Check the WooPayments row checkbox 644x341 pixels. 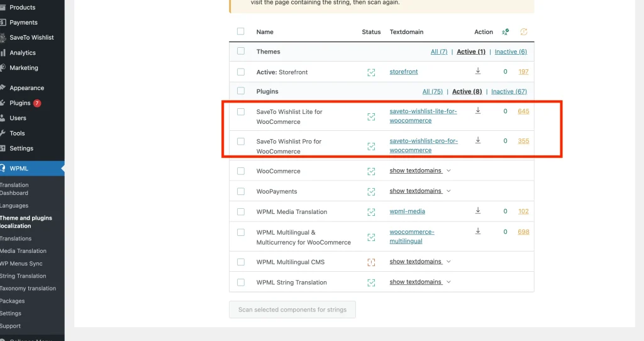(x=241, y=191)
